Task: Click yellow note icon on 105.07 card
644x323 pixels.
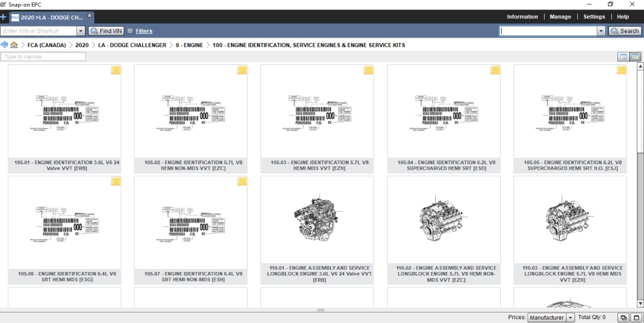Action: pos(241,181)
